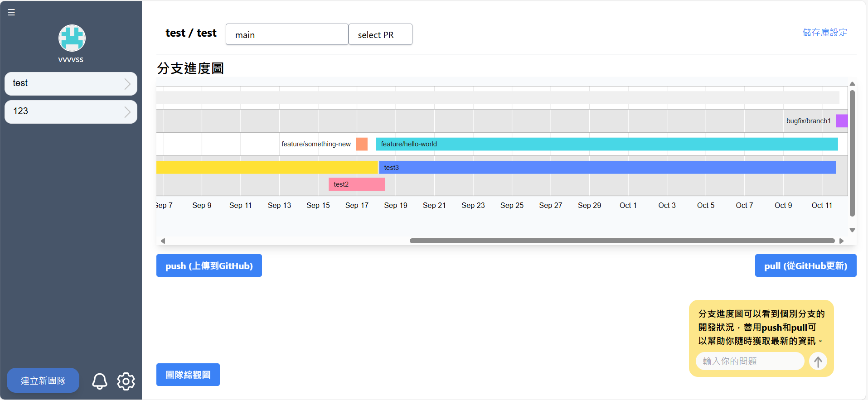Send question with the up-arrow icon

(818, 361)
